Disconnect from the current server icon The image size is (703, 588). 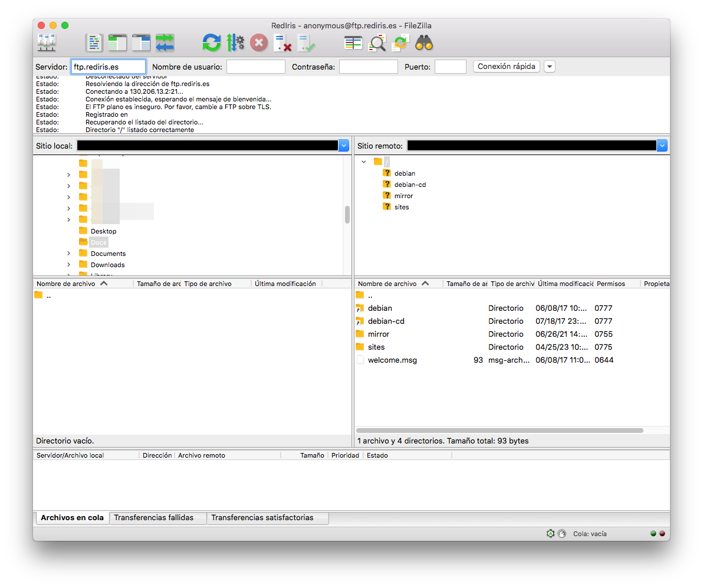tap(282, 42)
